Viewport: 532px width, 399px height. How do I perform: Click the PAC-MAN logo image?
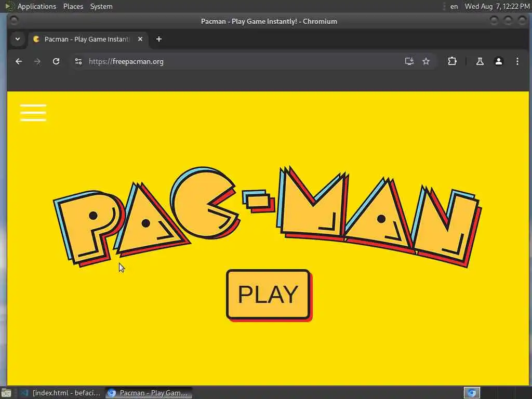268,217
